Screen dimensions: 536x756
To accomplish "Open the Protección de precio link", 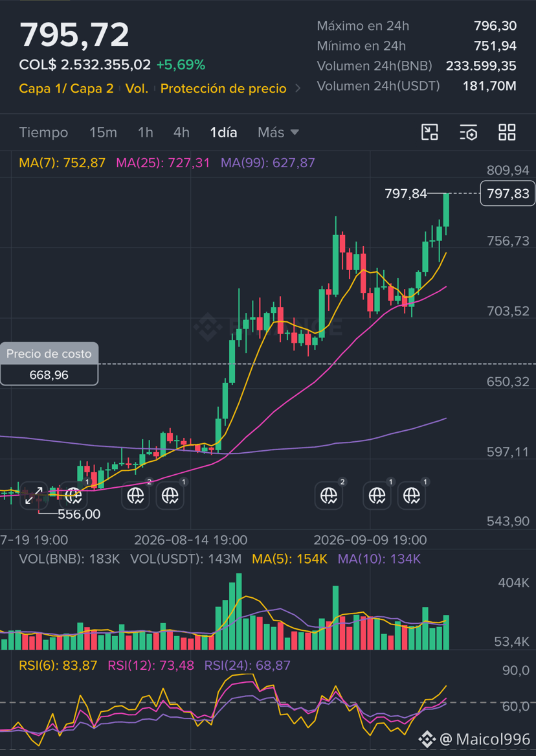I will tap(223, 89).
